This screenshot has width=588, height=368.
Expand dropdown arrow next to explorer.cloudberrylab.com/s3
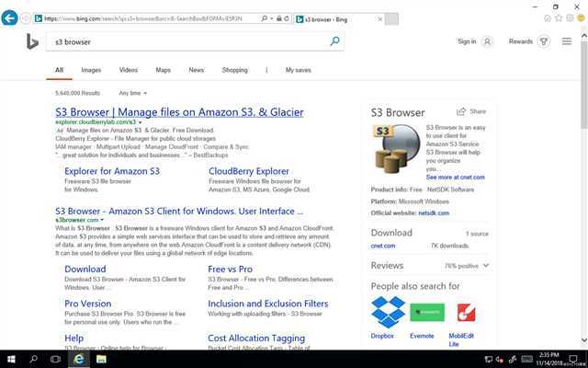pos(141,122)
